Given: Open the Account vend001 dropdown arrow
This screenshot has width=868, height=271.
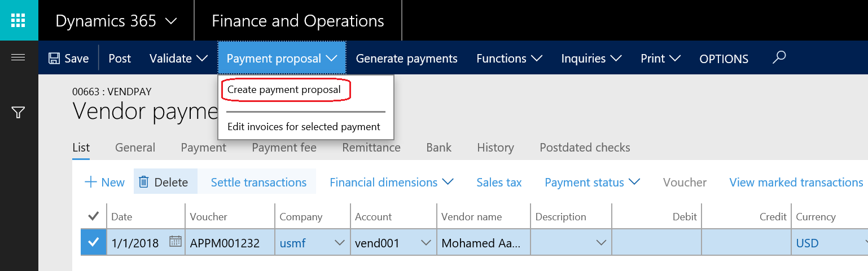Looking at the screenshot, I should [x=426, y=243].
